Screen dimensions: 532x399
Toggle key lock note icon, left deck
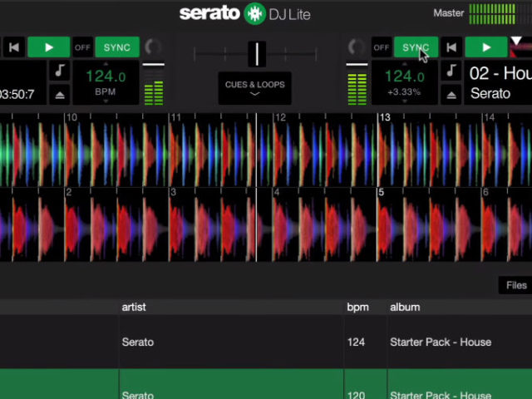point(60,71)
